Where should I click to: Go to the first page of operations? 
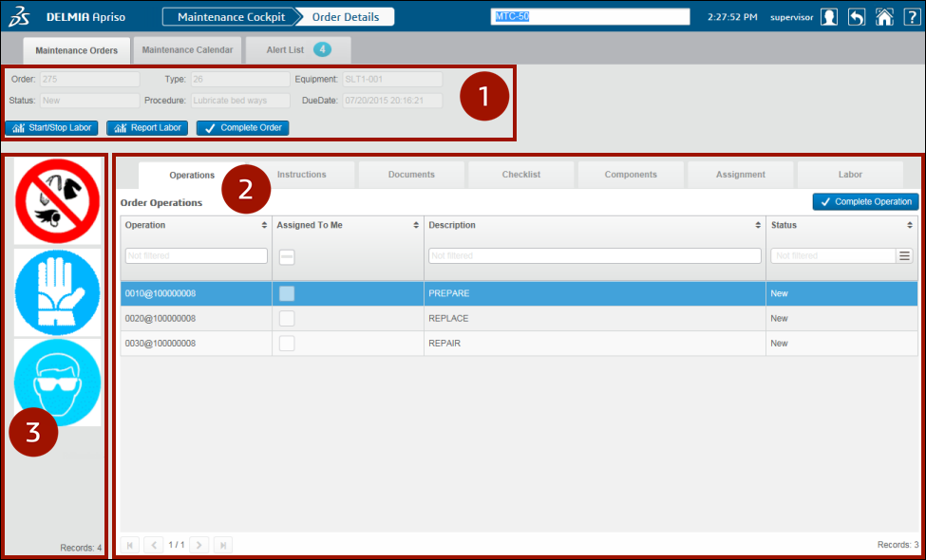(x=129, y=545)
